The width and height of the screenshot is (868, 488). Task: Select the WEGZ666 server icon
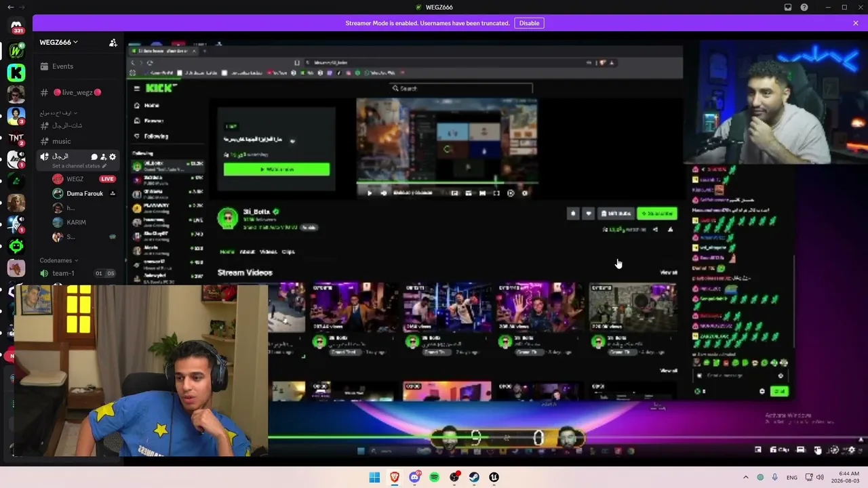point(16,50)
